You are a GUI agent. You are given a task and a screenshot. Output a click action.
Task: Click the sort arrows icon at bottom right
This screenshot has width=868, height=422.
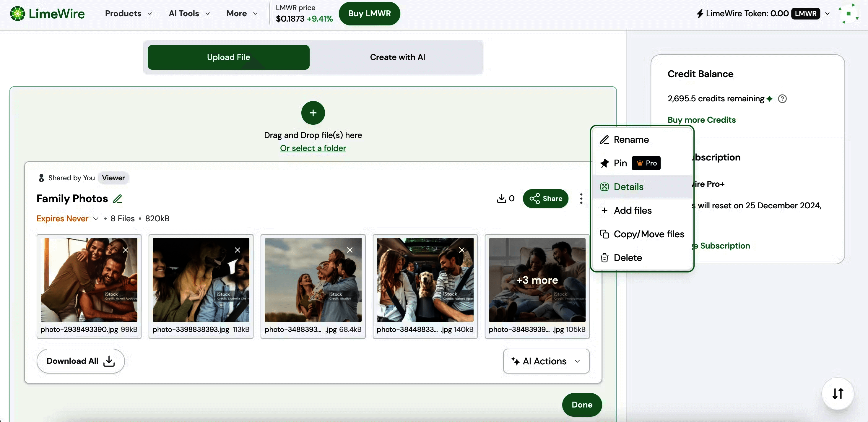(x=838, y=394)
